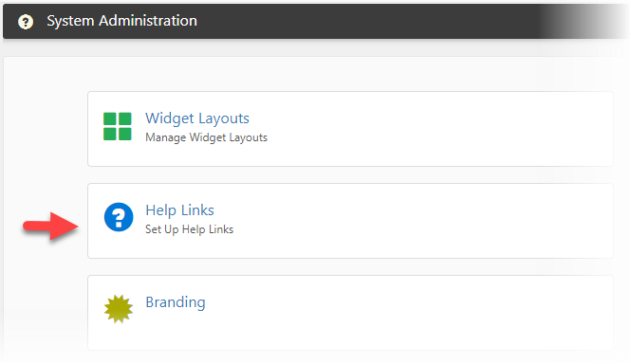This screenshot has height=364, width=631.
Task: Select top-right green square of widget icon
Action: [x=124, y=119]
